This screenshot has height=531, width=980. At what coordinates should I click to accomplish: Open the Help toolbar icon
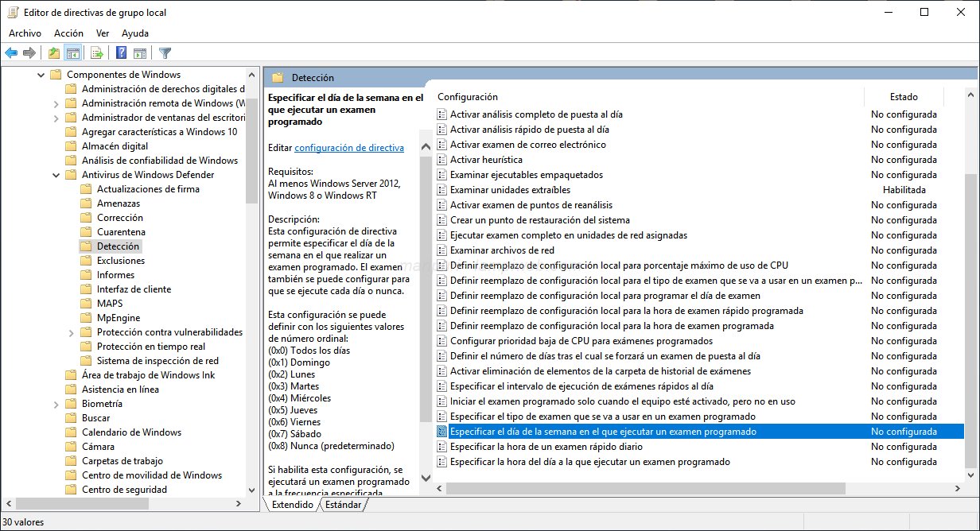122,53
